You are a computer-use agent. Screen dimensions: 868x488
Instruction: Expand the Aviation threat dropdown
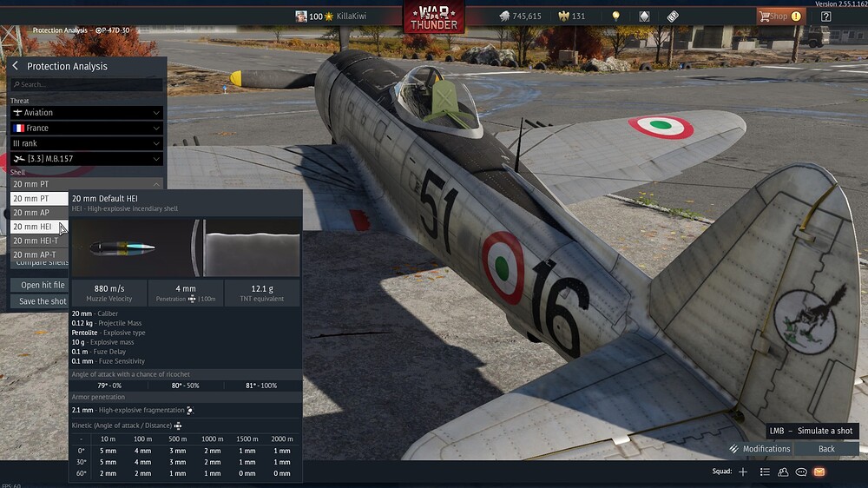pyautogui.click(x=86, y=112)
